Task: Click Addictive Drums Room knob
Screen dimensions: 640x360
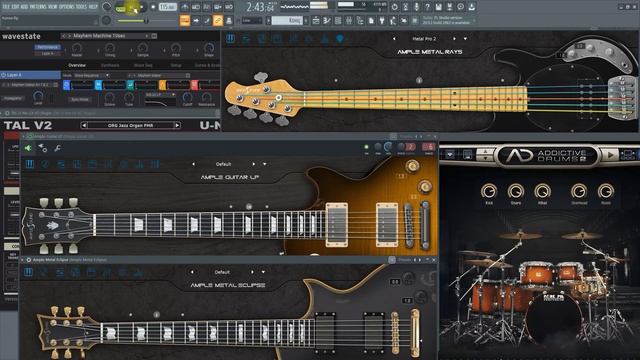Action: click(606, 191)
